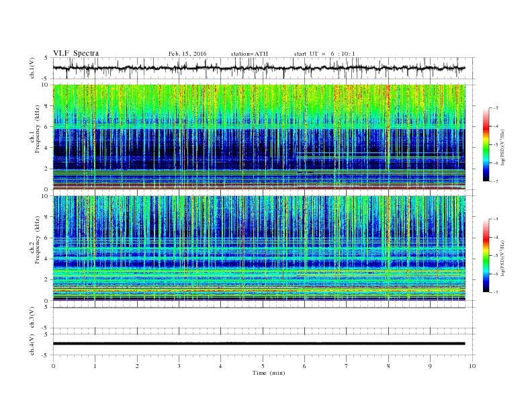Click the ch.2 spectrogram plot area
The height and width of the screenshot is (411, 532).
[x=259, y=248]
